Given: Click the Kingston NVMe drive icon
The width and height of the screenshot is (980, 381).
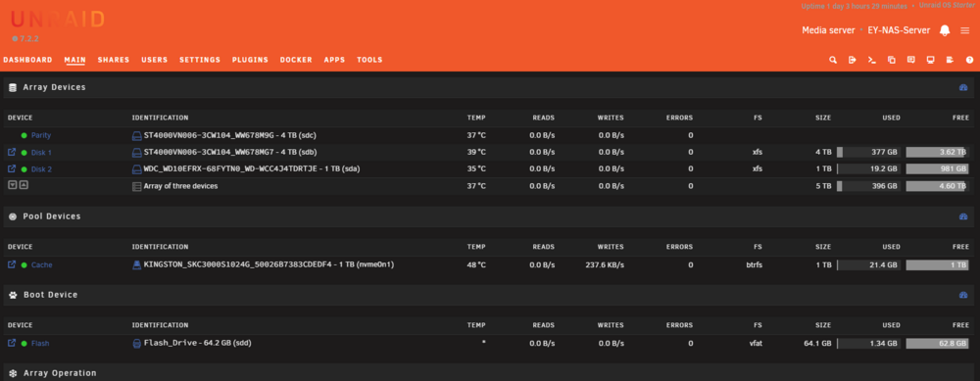Looking at the screenshot, I should tap(137, 264).
